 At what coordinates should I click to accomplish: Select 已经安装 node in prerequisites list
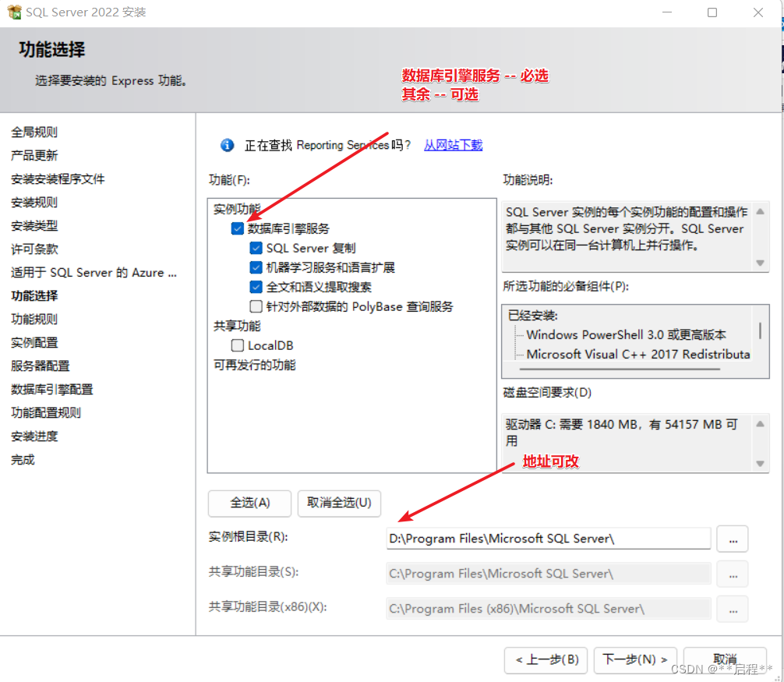click(x=533, y=316)
